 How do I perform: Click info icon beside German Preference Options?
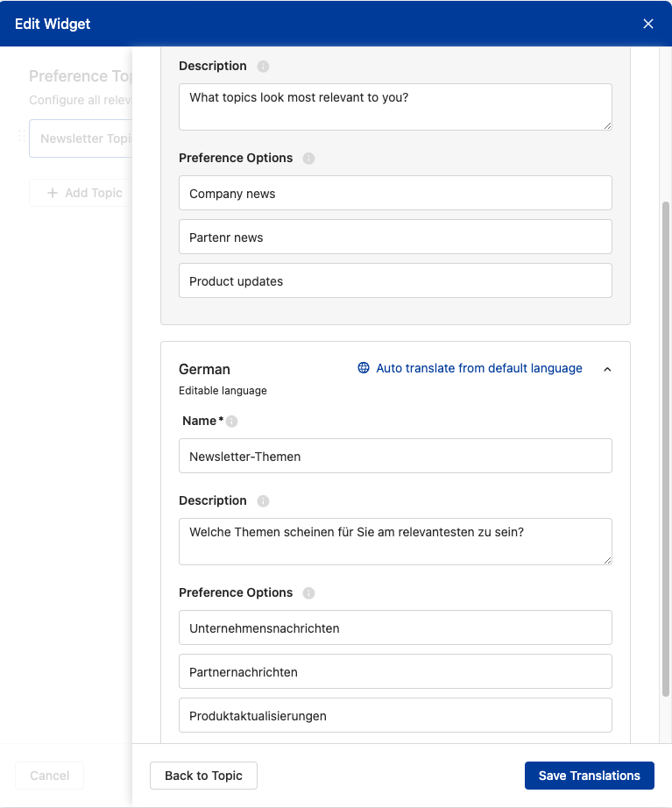(x=308, y=593)
